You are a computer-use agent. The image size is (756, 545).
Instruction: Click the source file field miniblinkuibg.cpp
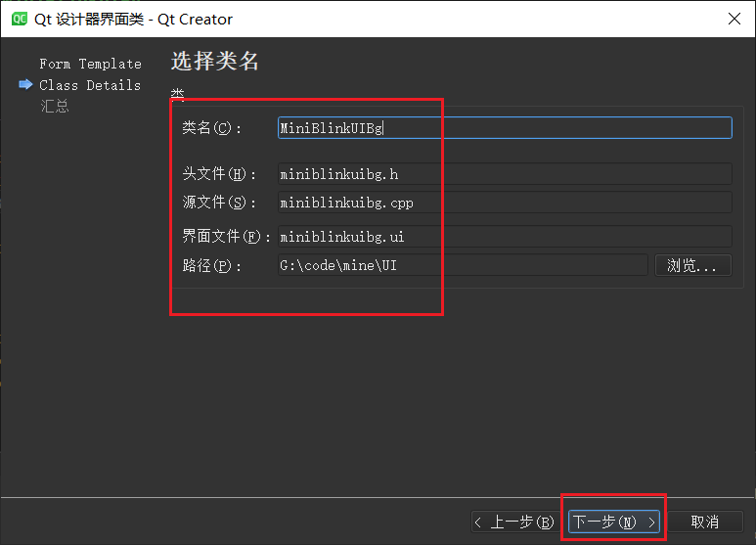(x=505, y=203)
